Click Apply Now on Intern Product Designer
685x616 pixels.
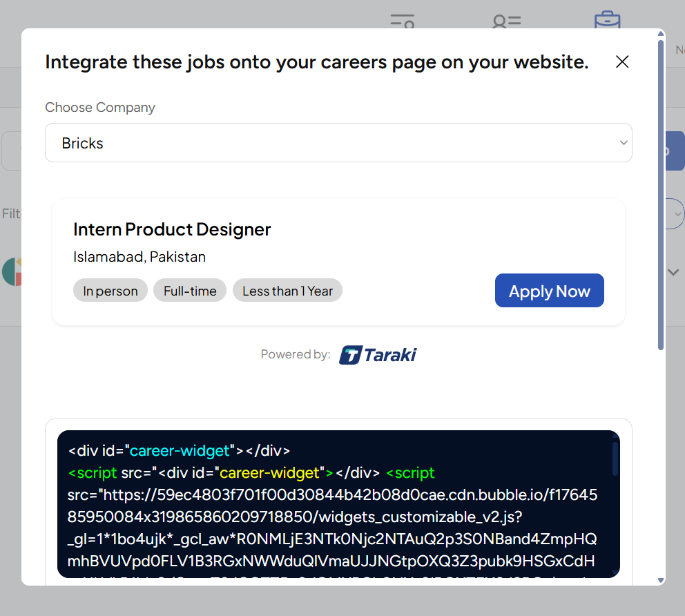[x=549, y=291]
